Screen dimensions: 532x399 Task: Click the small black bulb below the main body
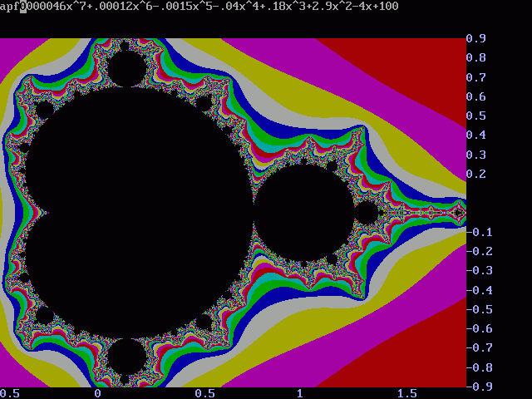(127, 357)
